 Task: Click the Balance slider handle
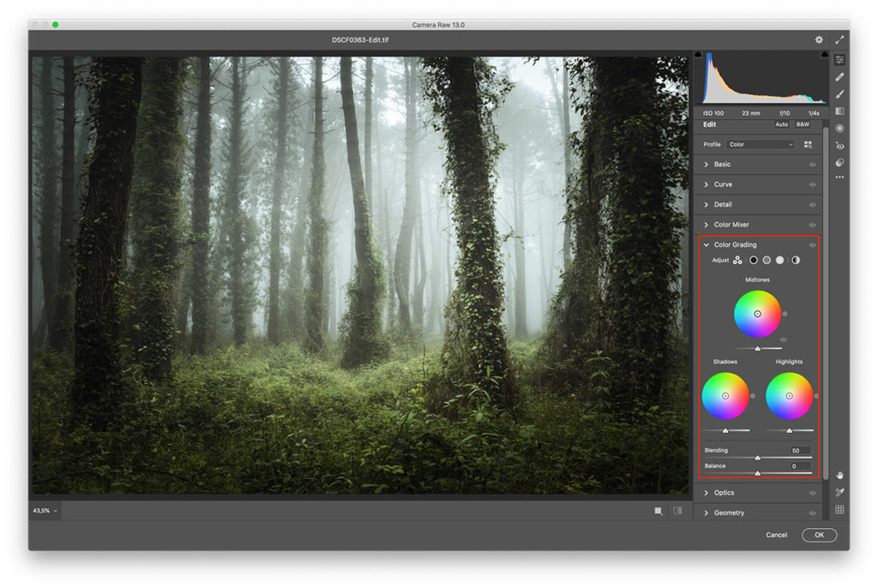(x=757, y=473)
